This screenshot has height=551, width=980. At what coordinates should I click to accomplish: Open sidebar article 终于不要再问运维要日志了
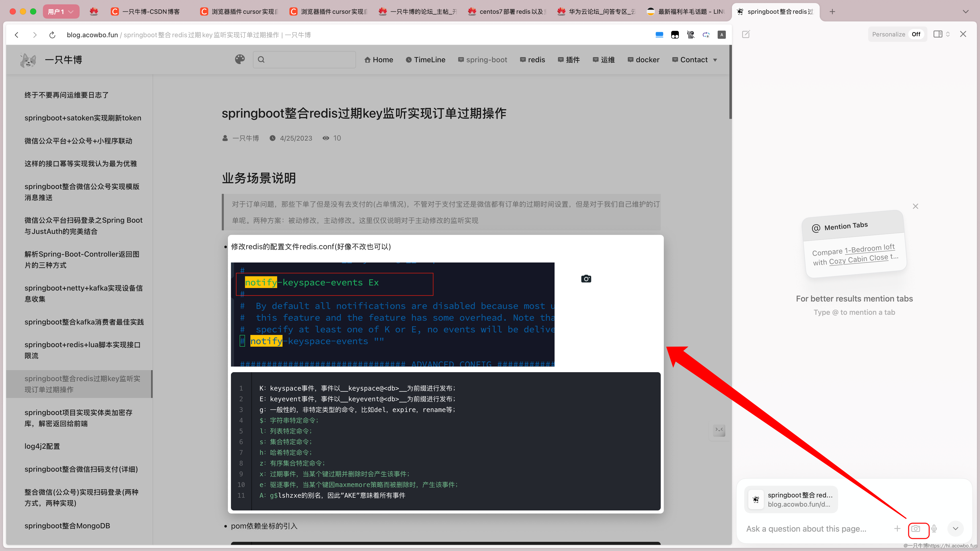click(67, 95)
